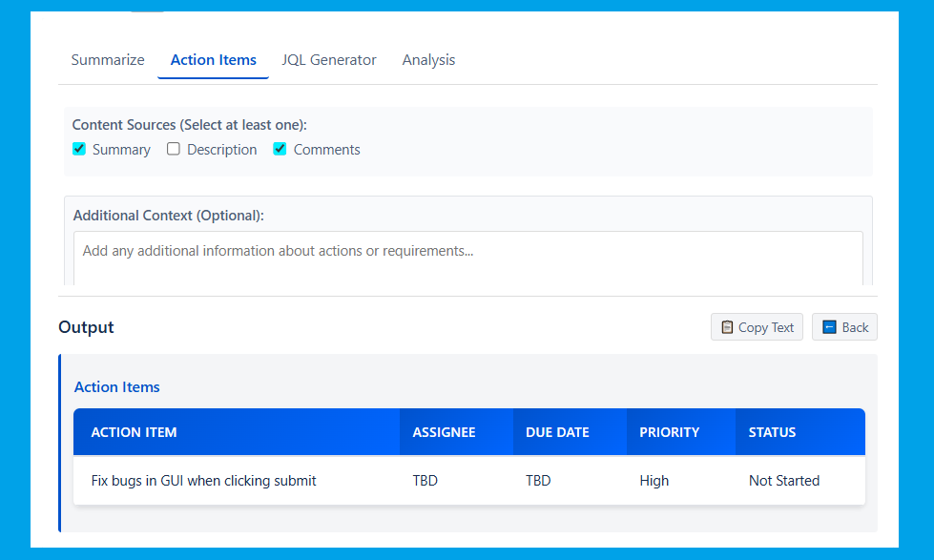Select the Action Items tab
The image size is (934, 560).
click(214, 60)
